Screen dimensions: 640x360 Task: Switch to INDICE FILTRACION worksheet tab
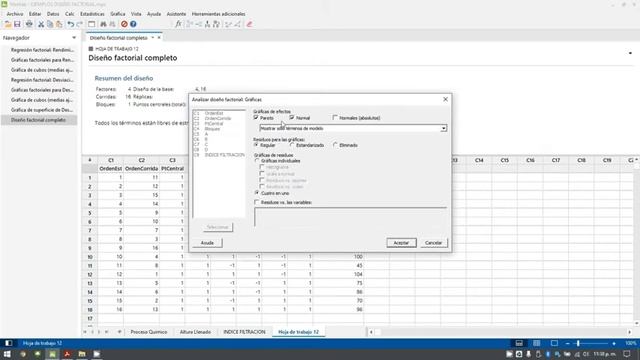[244, 332]
